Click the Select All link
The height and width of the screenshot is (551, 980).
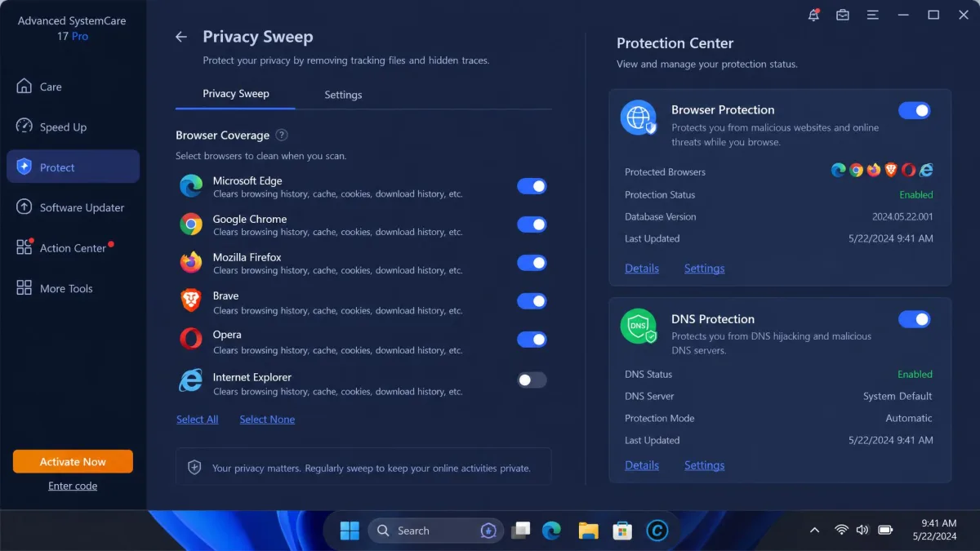pos(197,420)
